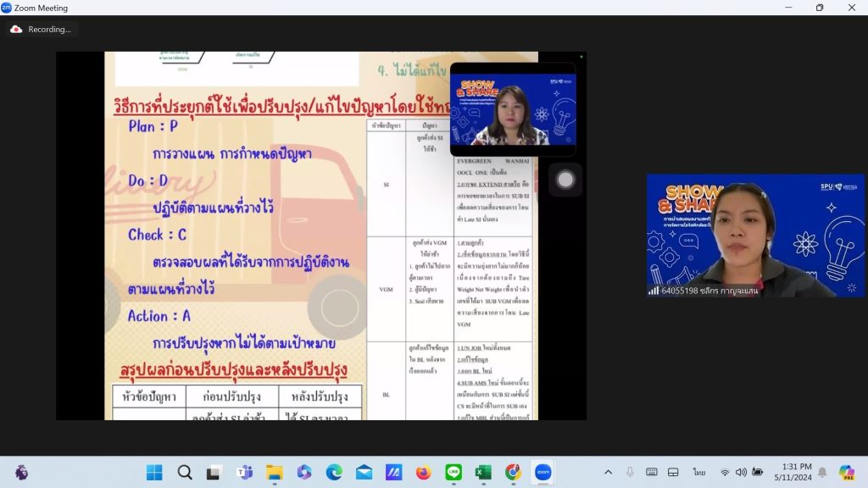Viewport: 868px width, 488px height.
Task: Open Wi-Fi network settings in tray
Action: [x=725, y=473]
